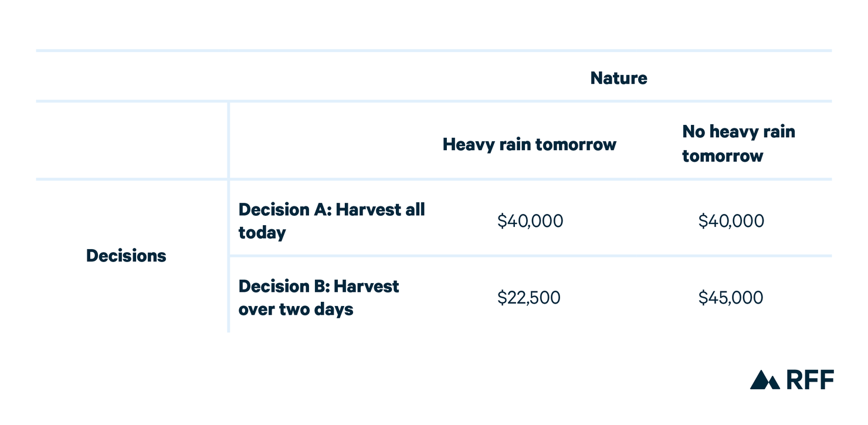
Task: Click the word today in Decision A label
Action: 262,233
